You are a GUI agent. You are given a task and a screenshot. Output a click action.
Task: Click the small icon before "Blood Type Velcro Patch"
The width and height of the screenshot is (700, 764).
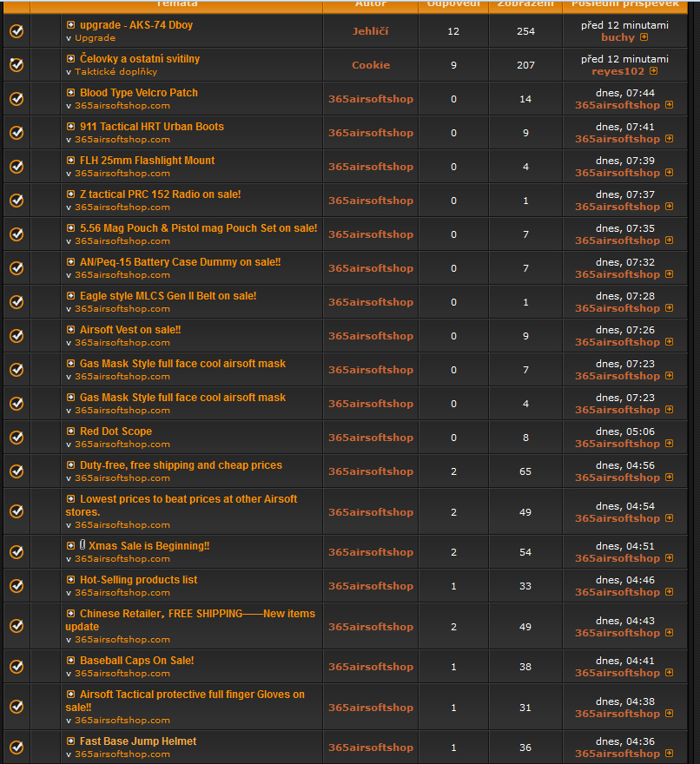tap(71, 92)
